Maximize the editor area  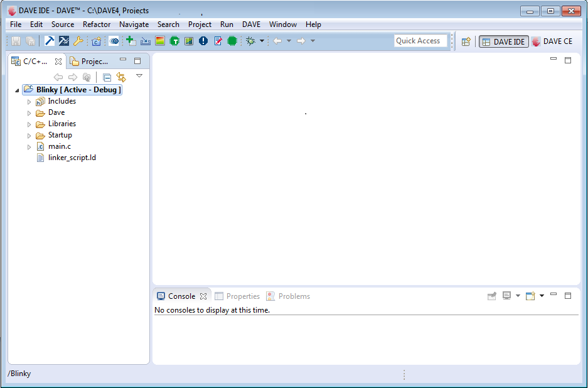(568, 60)
